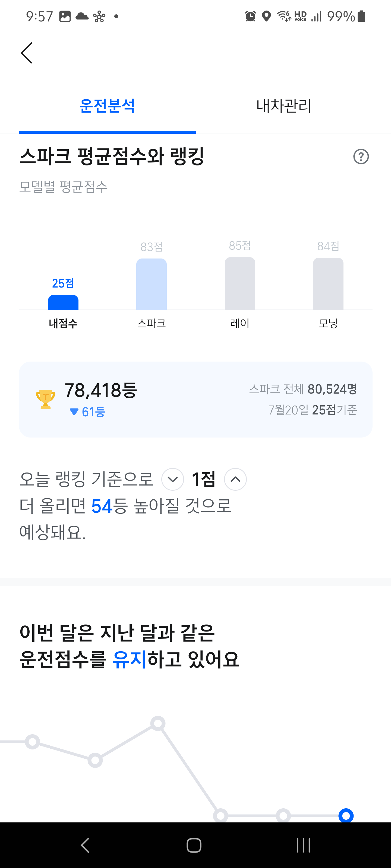
Task: Decrease target score with down chevron
Action: [x=172, y=479]
